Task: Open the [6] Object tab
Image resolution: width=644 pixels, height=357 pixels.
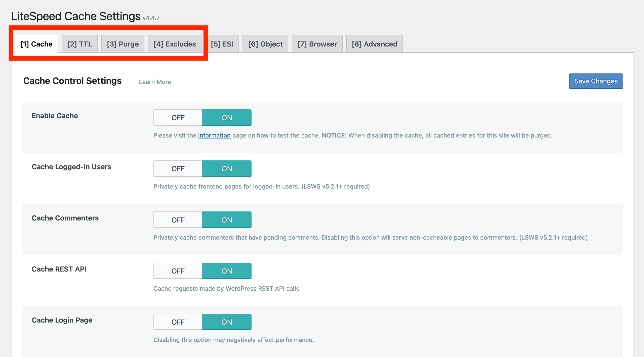Action: point(265,44)
